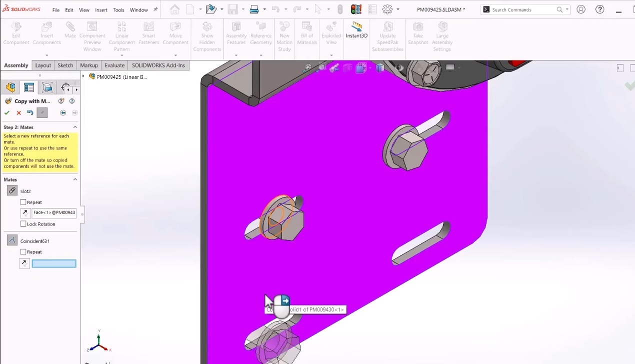Enable the Repeat checkbox under Slot2
Viewport: 635px width, 364px height.
tap(23, 202)
